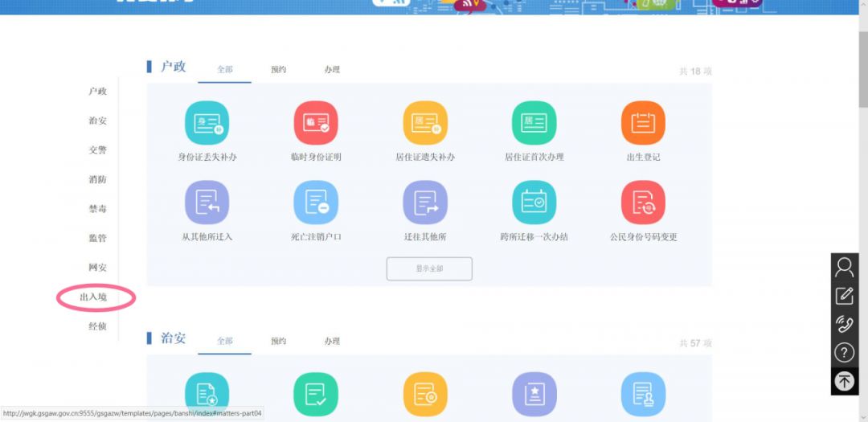Open the 迁往其他所 icon
Viewport: 868px width, 422px height.
425,203
